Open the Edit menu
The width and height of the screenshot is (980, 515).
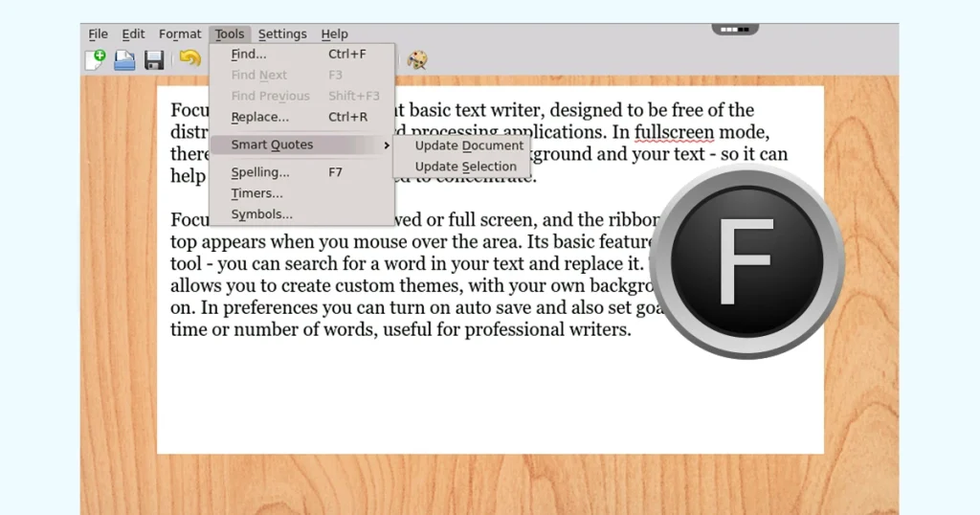coord(133,34)
